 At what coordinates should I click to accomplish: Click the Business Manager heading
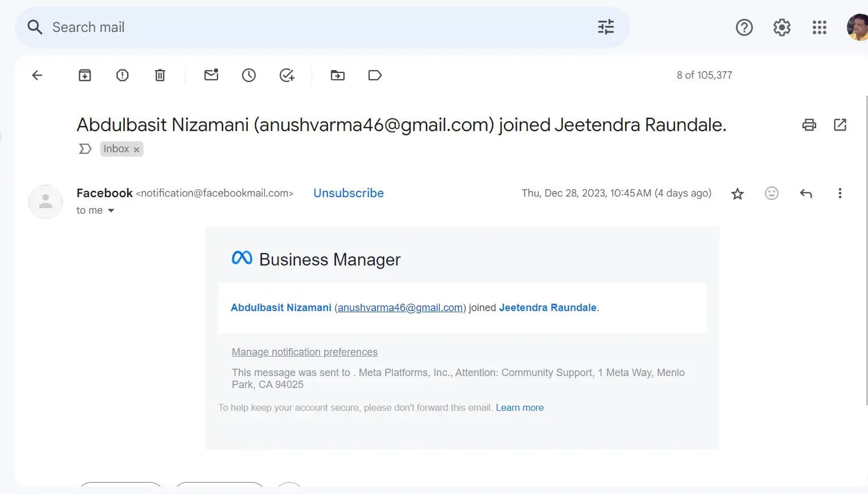click(330, 260)
